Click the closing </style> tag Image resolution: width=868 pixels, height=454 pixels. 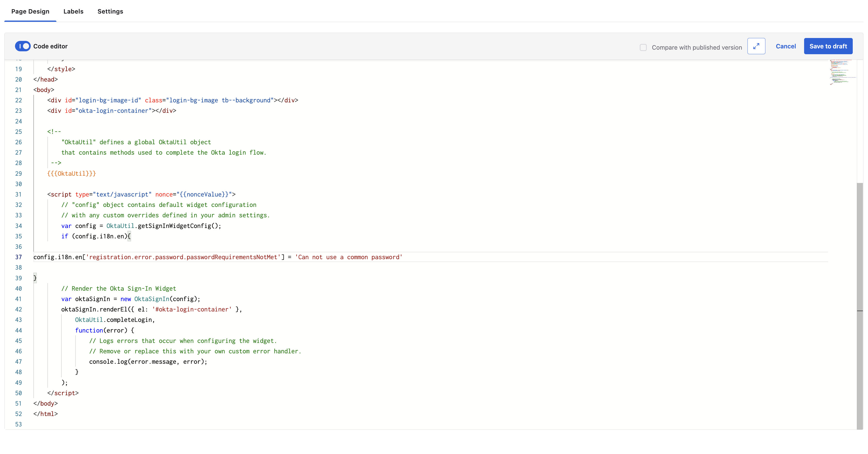(x=61, y=69)
